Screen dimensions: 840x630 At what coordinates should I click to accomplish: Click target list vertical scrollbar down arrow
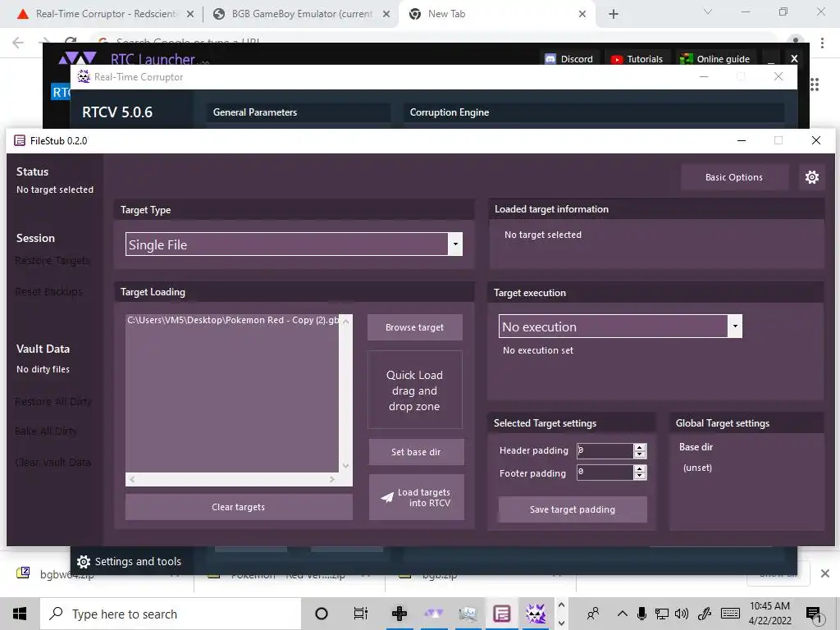tap(345, 466)
